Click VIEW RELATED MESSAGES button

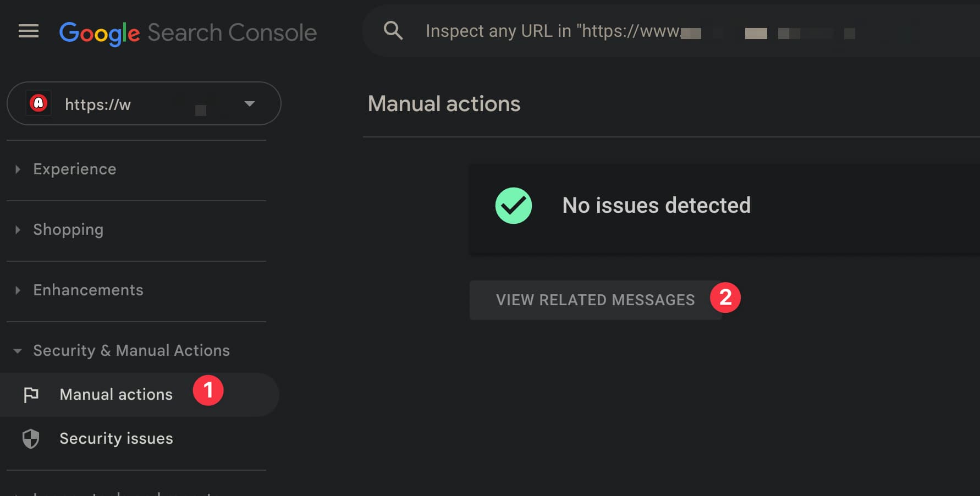coord(596,300)
